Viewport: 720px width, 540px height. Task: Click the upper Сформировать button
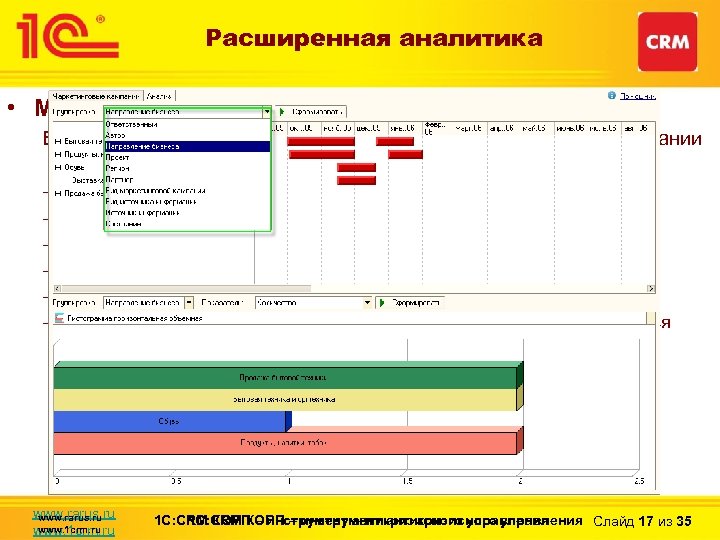coord(311,112)
